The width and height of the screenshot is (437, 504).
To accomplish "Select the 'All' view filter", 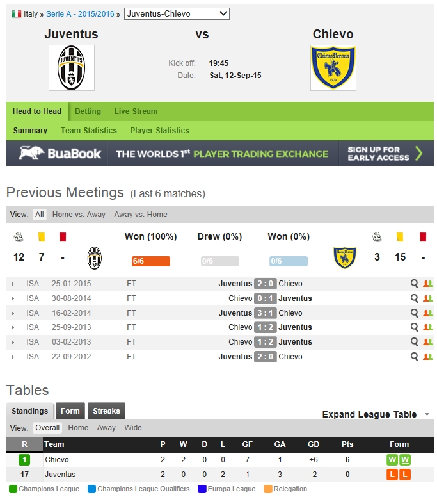I will pyautogui.click(x=40, y=215).
